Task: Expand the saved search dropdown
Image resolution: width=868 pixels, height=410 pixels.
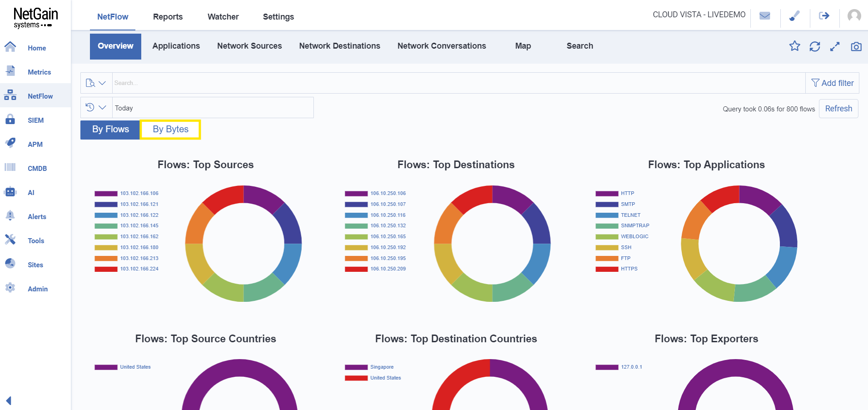Action: point(96,83)
